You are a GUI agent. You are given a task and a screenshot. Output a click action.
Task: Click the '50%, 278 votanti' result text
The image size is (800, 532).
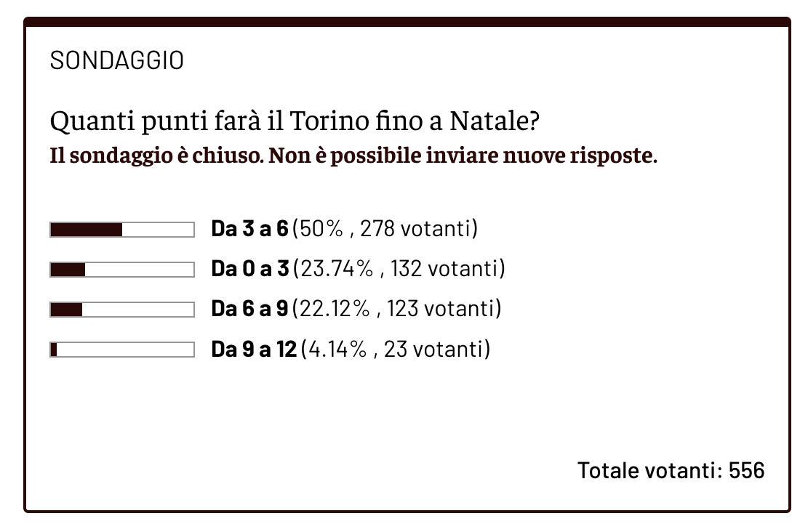385,230
